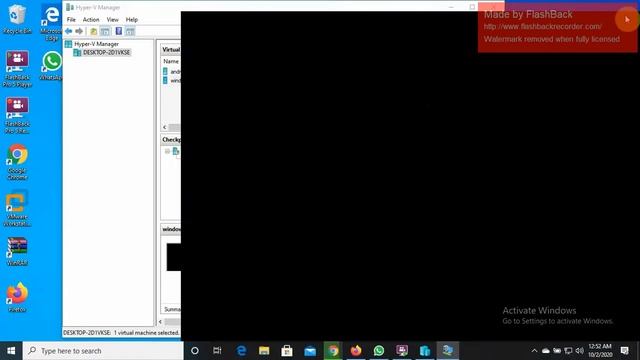This screenshot has height=360, width=640.
Task: Open FlashBack Pro Player desktop shortcut
Action: (x=17, y=69)
